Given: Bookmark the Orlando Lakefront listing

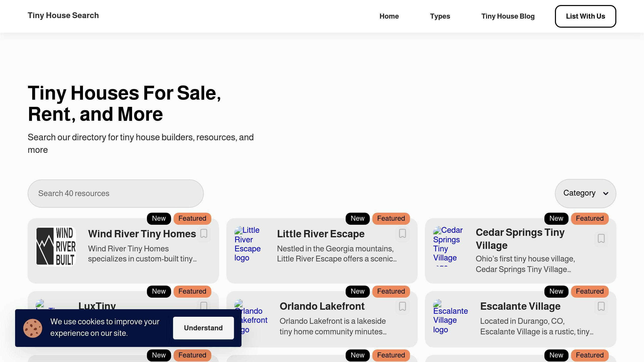Looking at the screenshot, I should tap(403, 306).
